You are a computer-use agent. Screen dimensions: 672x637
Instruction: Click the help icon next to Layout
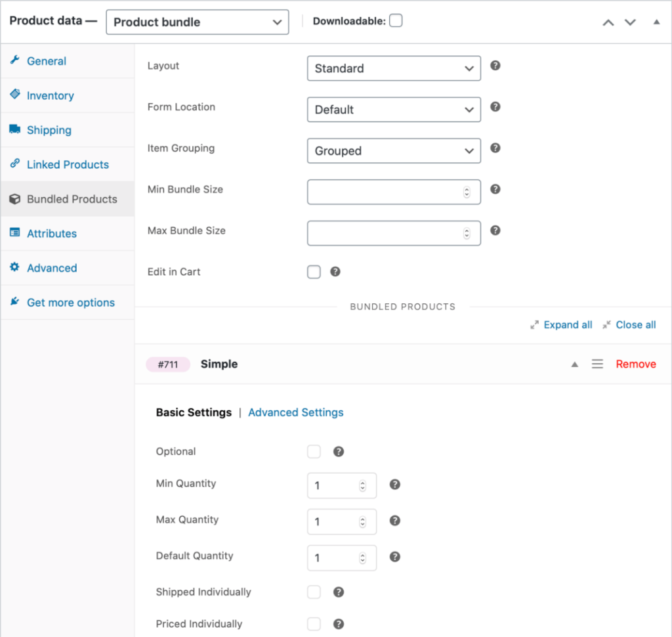(495, 66)
